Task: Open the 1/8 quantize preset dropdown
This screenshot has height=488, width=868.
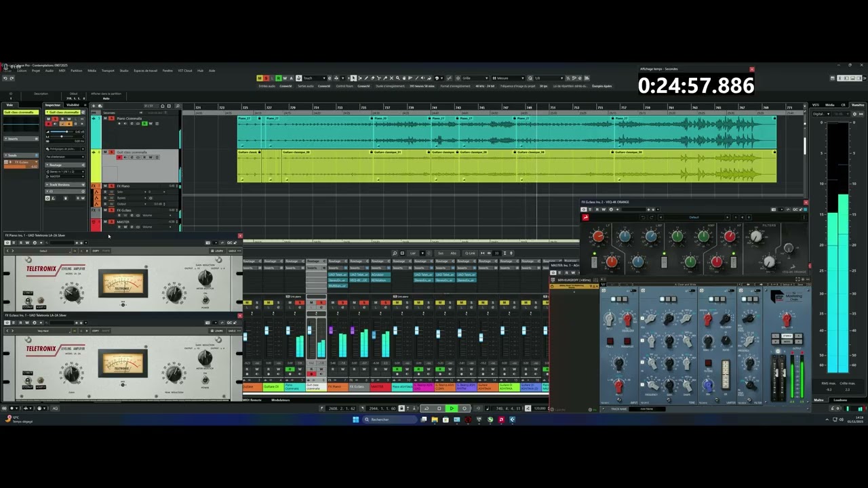Action: (x=549, y=78)
